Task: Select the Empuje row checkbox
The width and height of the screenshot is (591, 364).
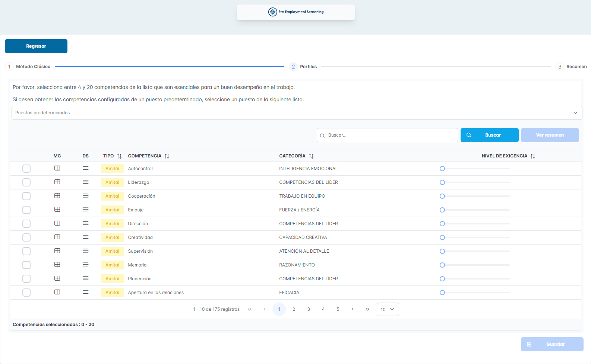Action: coord(26,210)
